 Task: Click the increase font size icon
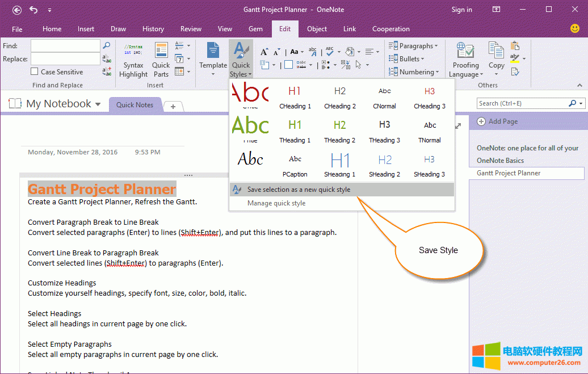click(264, 52)
